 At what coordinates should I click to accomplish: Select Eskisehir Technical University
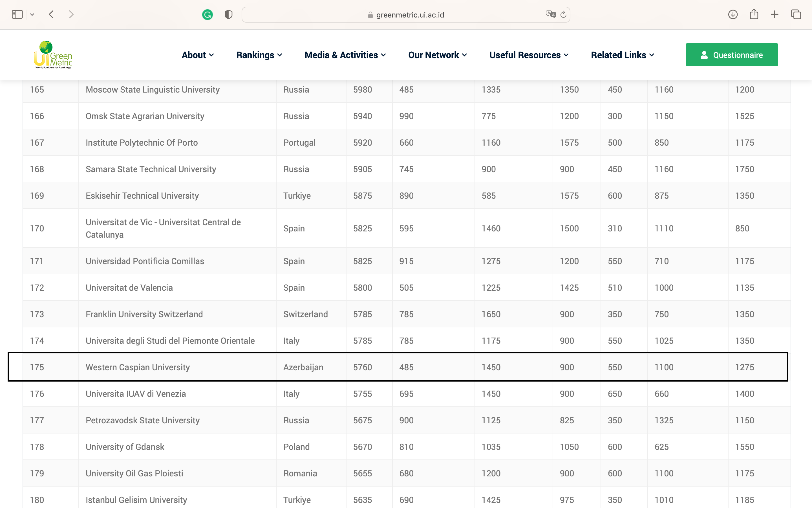pyautogui.click(x=142, y=196)
